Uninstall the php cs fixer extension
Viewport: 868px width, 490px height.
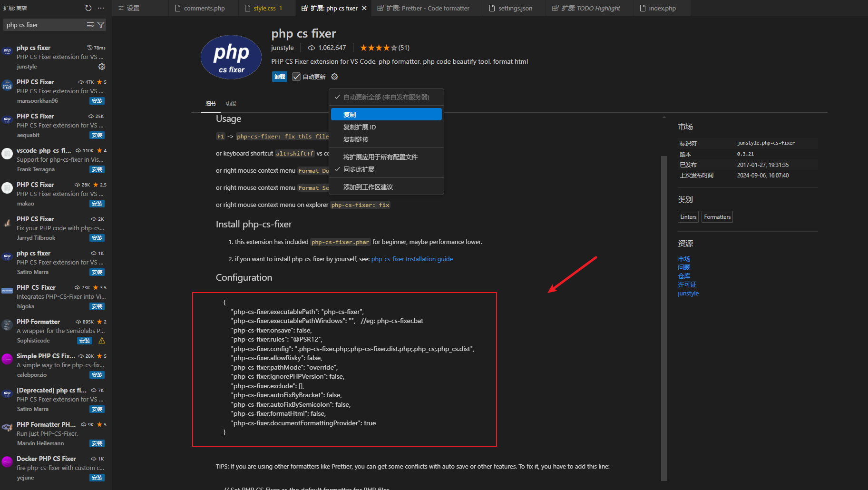click(x=280, y=77)
